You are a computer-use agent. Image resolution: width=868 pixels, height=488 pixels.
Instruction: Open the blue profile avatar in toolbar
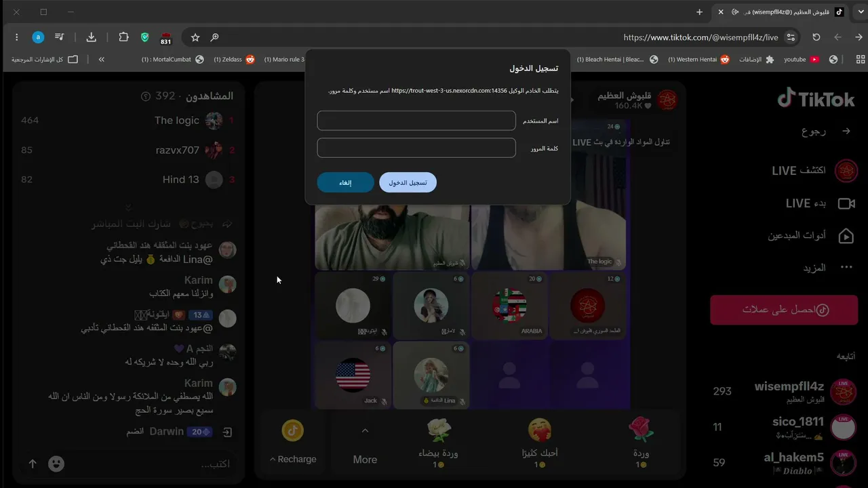[x=38, y=37]
